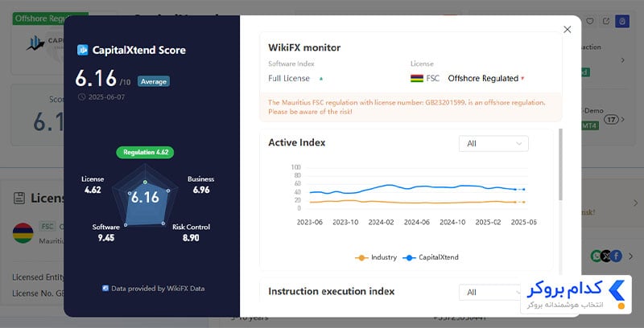Click the MT4 tag in background page
This screenshot has width=644, height=328.
pyautogui.click(x=590, y=126)
